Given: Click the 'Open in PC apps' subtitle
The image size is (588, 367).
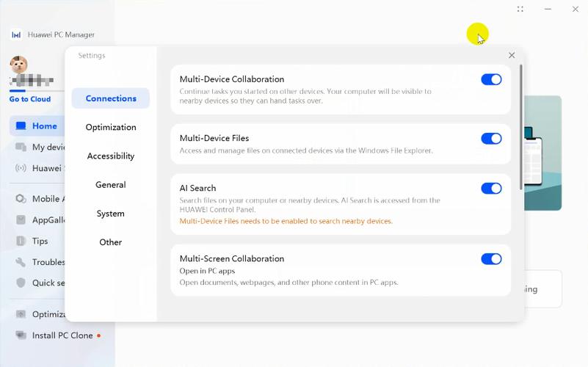Looking at the screenshot, I should pos(207,271).
